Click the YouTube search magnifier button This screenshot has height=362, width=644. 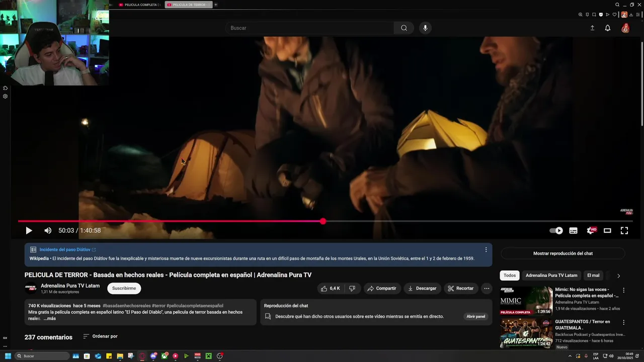404,28
